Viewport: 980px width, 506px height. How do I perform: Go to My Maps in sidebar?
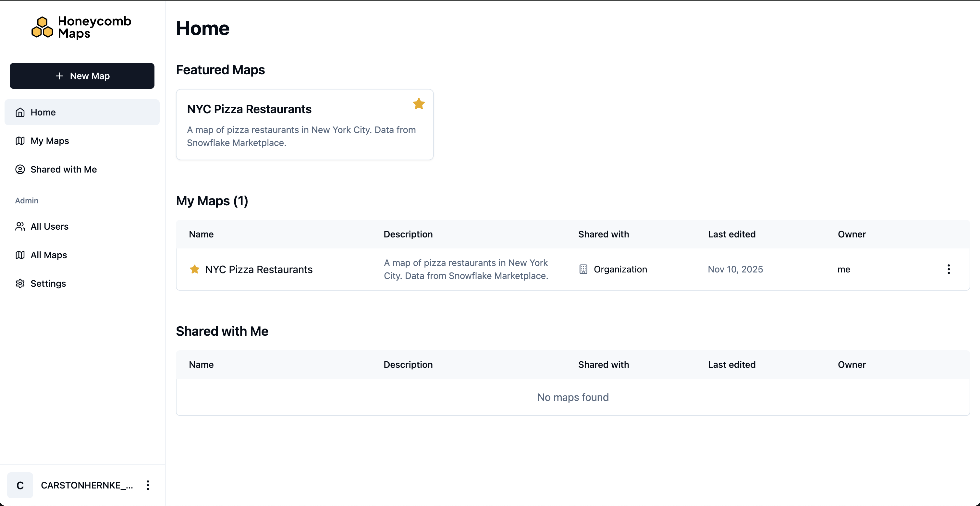coord(50,141)
